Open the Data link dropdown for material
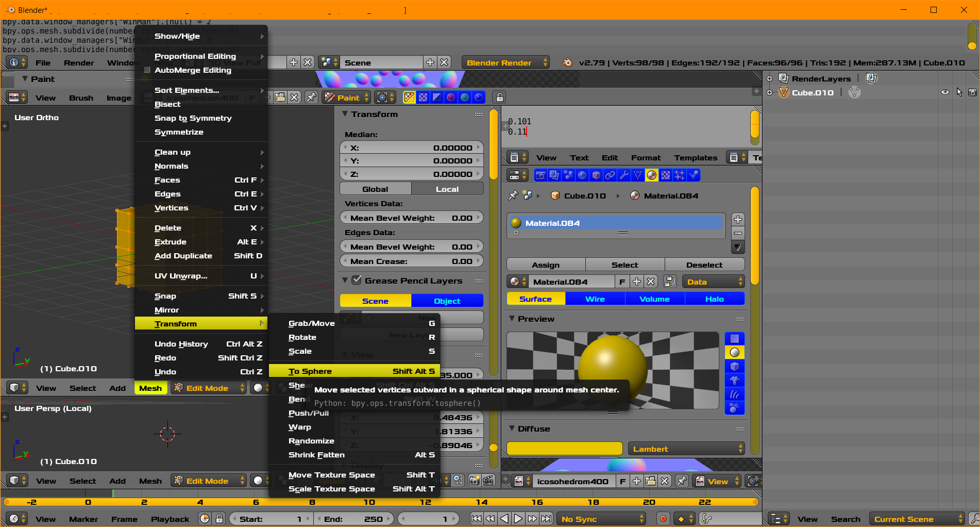This screenshot has height=527, width=980. coord(713,282)
